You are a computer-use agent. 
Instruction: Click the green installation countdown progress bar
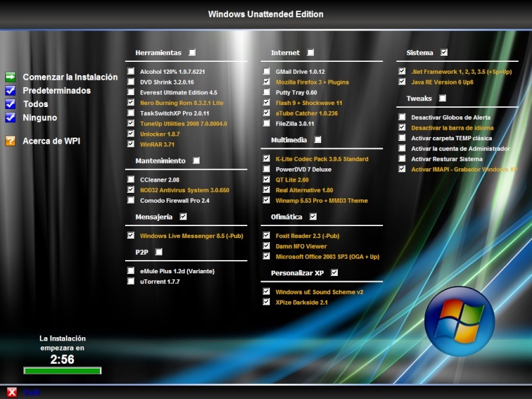pos(63,370)
